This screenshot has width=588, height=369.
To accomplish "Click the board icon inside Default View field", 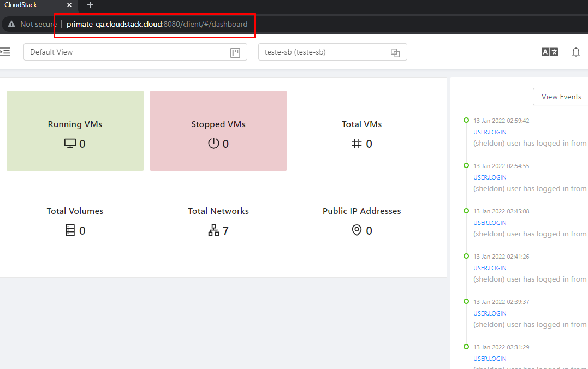I will coord(235,52).
